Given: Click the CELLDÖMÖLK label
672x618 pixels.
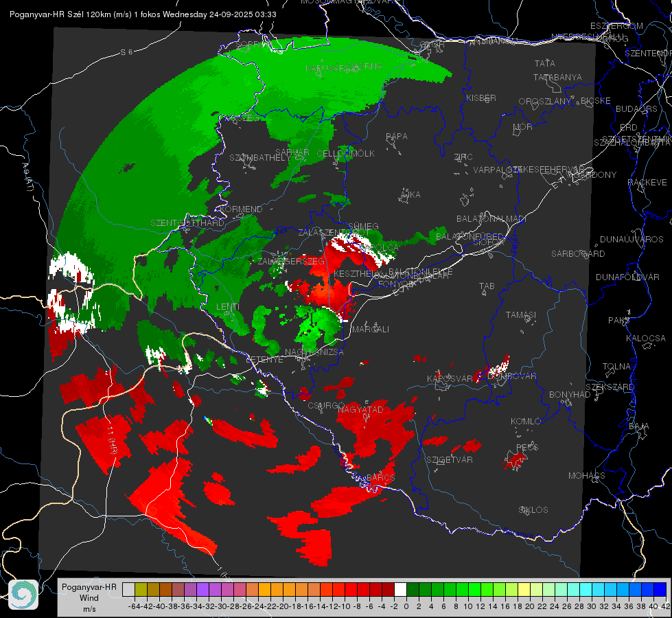Looking at the screenshot, I should 345,153.
